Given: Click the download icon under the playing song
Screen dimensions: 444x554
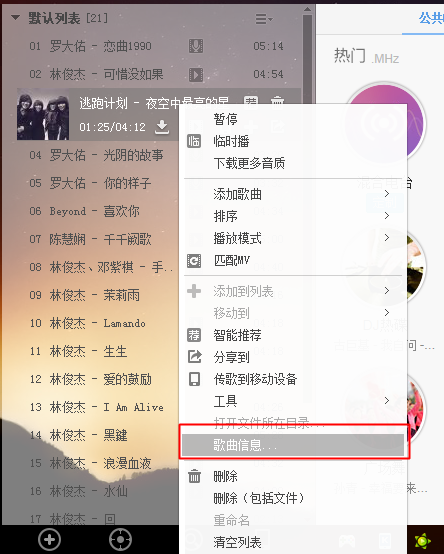Looking at the screenshot, I should click(x=162, y=127).
